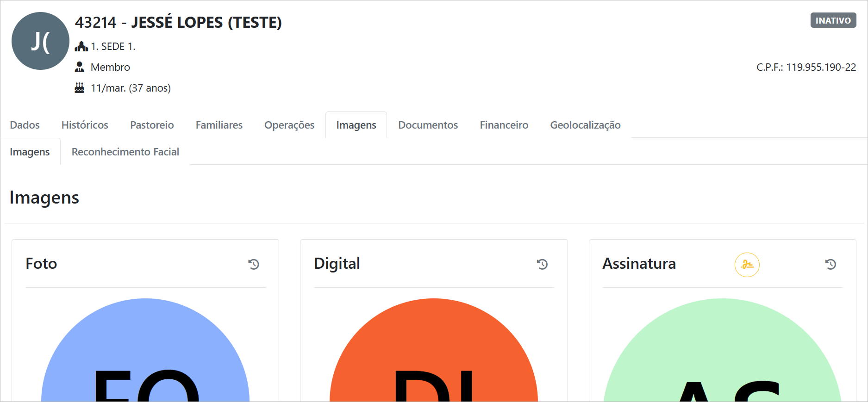Click the birthday cake icon

coord(80,88)
